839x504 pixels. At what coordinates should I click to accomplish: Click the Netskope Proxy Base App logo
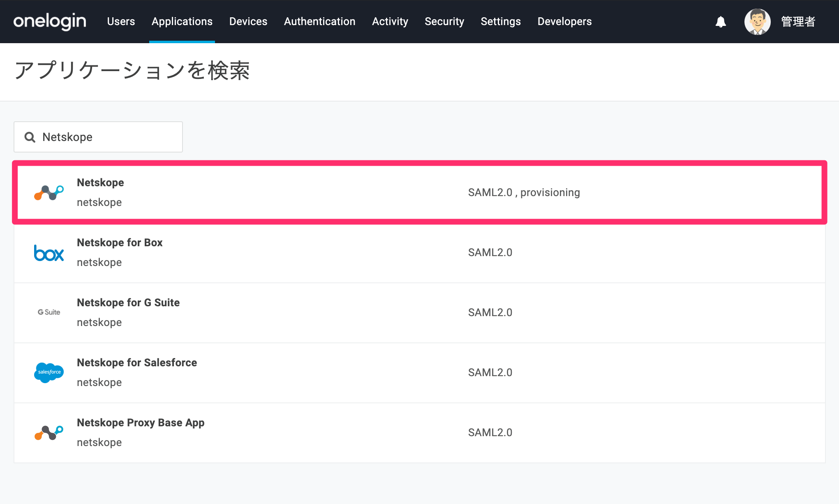coord(49,432)
